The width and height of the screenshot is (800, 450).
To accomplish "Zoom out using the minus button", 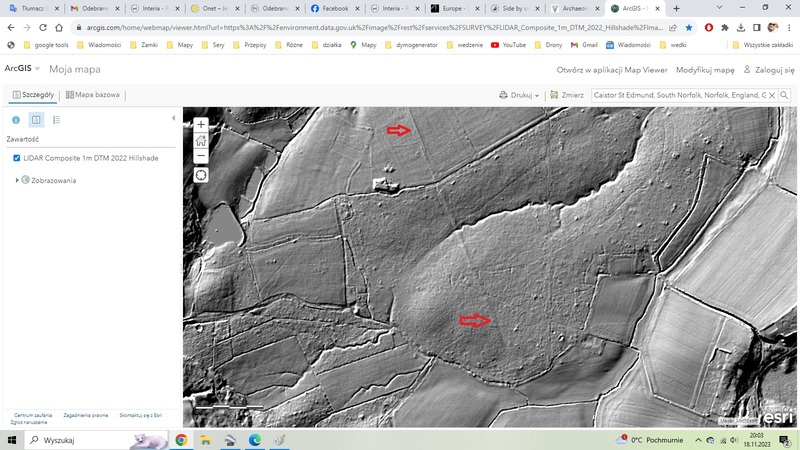I will tap(201, 155).
